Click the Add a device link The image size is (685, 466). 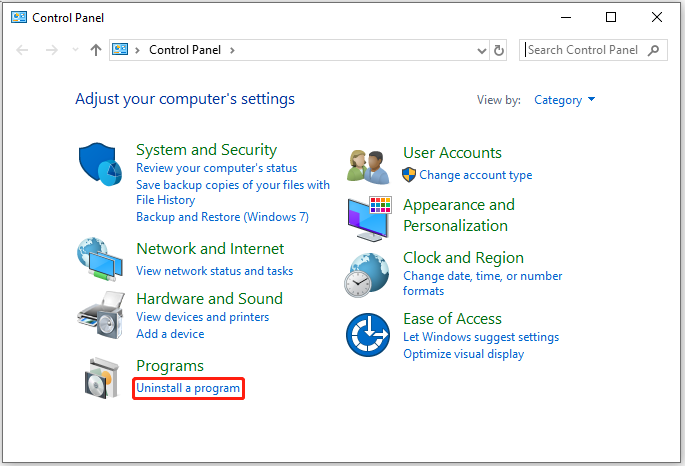(170, 334)
